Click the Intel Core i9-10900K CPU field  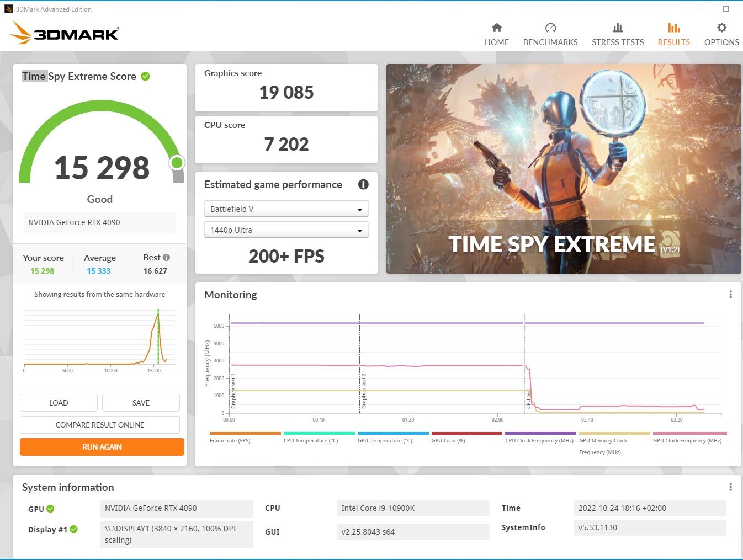[x=413, y=508]
